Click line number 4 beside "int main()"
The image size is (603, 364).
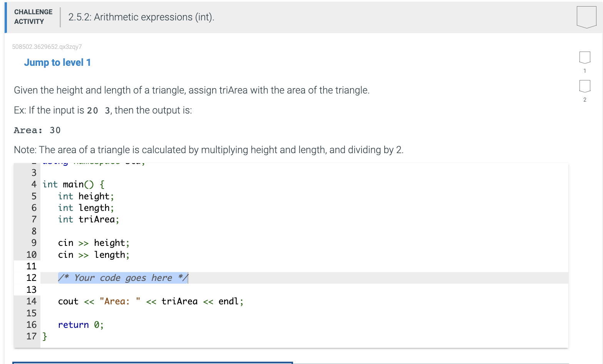33,184
